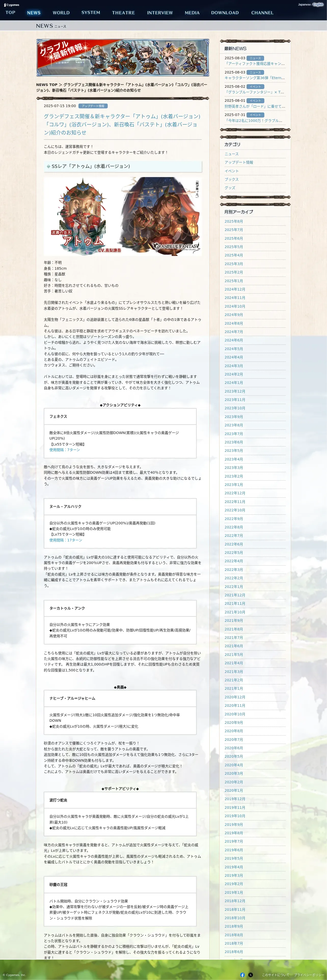Image resolution: width=327 pixels, height=980 pixels.
Task: Open the 2024年10月 monthly archive
Action: [x=235, y=306]
